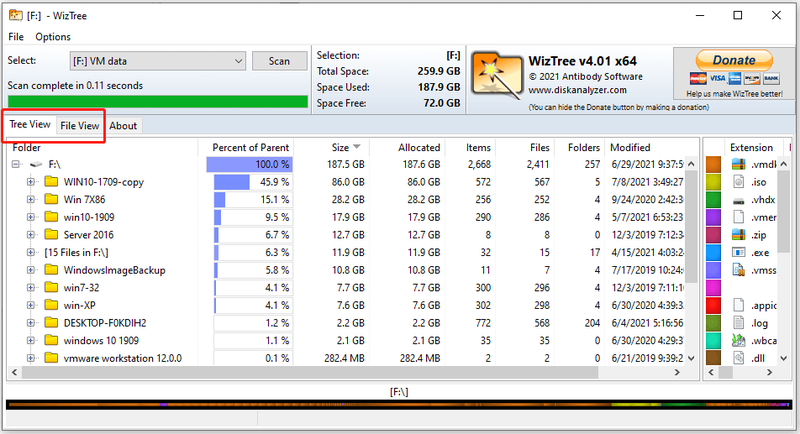Click the WIN10-1709-copy folder icon
Image resolution: width=800 pixels, height=434 pixels.
tap(51, 182)
